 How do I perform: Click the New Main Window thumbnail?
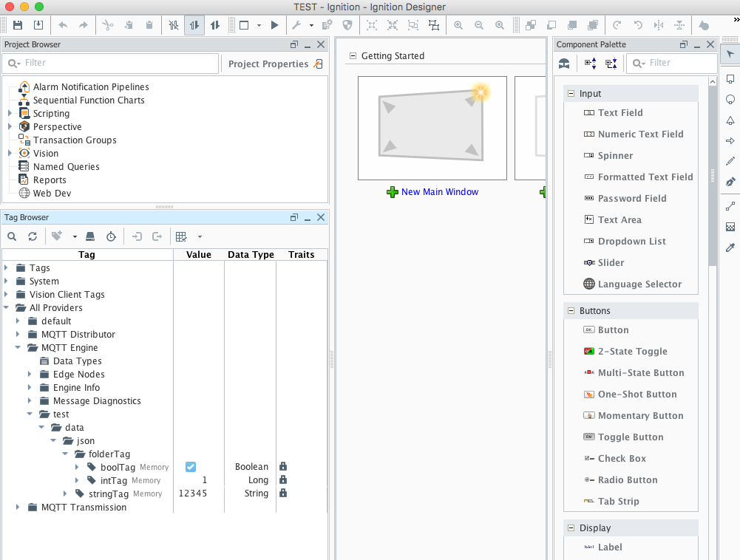pos(432,129)
